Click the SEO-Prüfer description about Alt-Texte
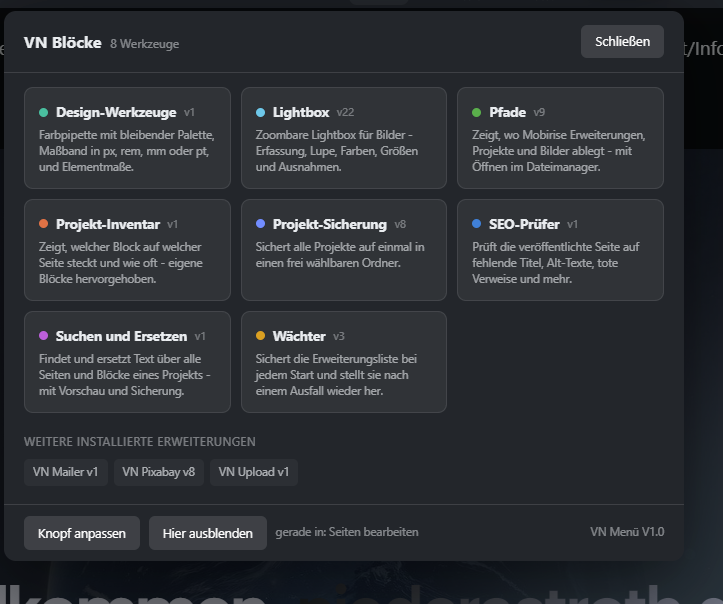This screenshot has height=604, width=723. click(x=556, y=263)
